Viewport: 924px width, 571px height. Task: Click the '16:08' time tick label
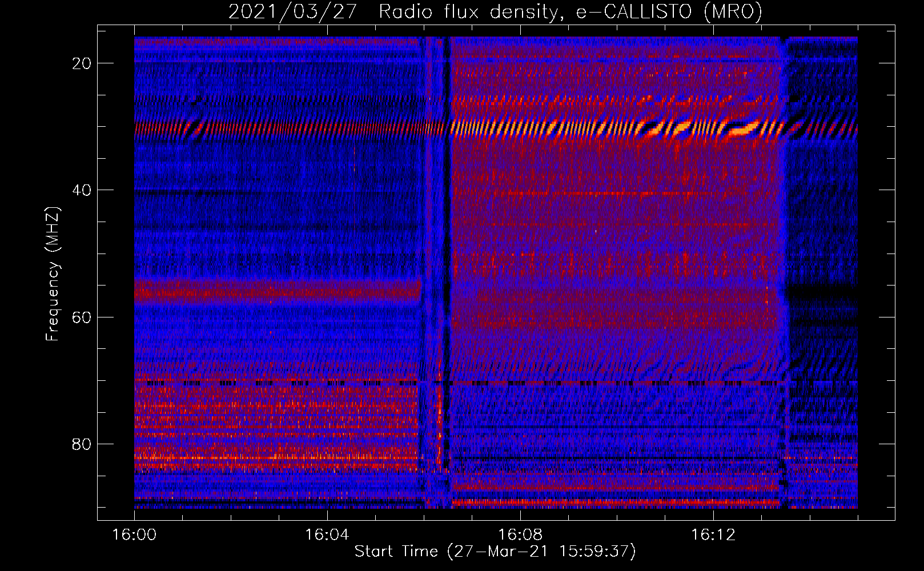point(520,535)
